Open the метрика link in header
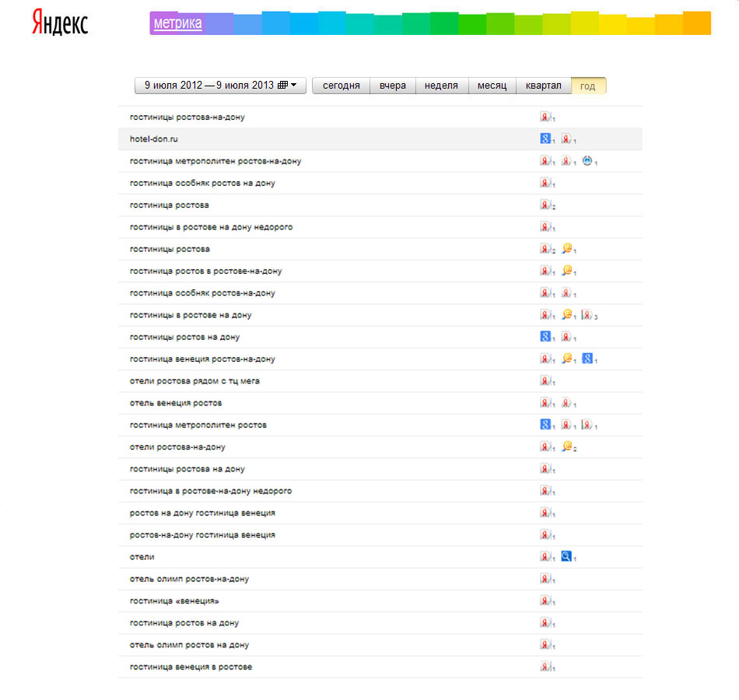 [177, 23]
